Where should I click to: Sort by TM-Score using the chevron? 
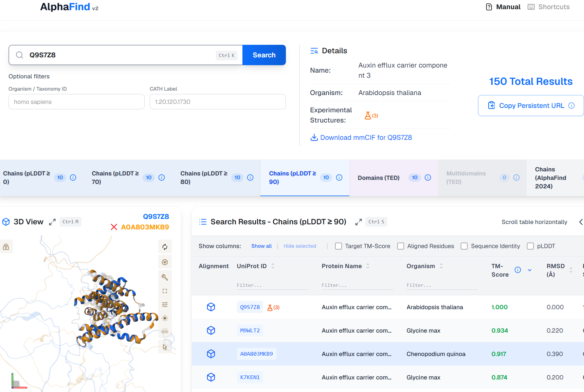pyautogui.click(x=530, y=270)
